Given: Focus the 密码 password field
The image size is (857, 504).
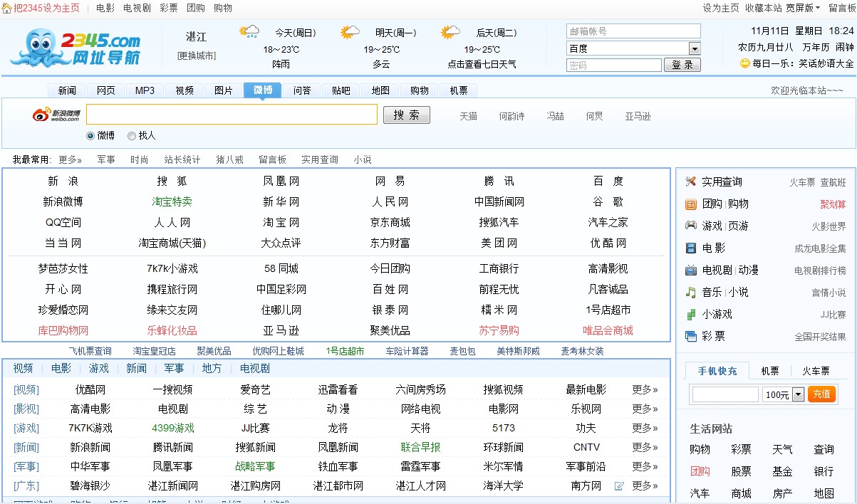Looking at the screenshot, I should point(614,65).
